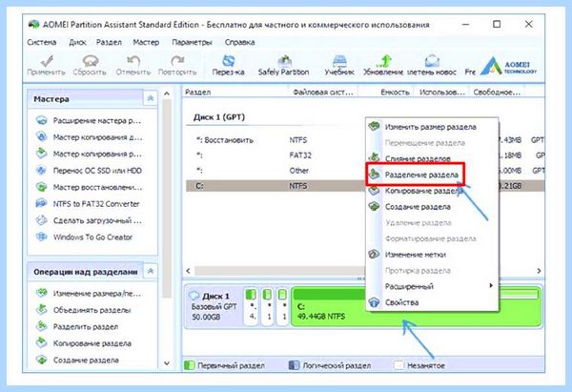Click the Логический раздел legend color

coord(294,365)
